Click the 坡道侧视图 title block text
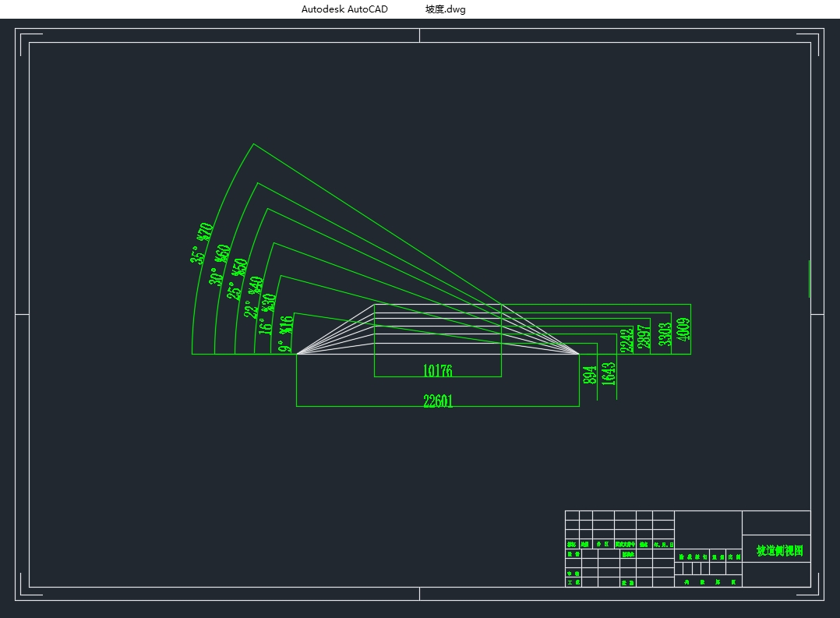840x618 pixels. click(779, 551)
